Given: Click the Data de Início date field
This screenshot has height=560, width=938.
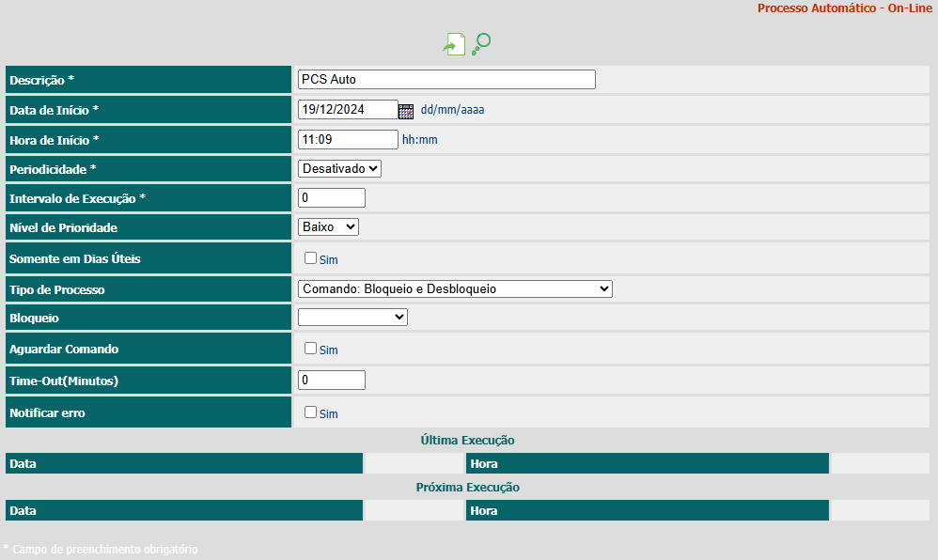Looking at the screenshot, I should tap(348, 110).
